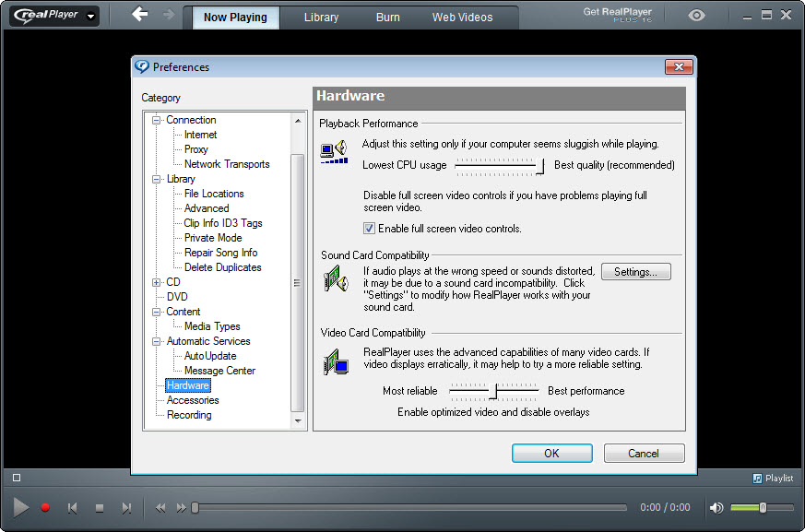Toggle Enable full screen video controls
Image resolution: width=805 pixels, height=532 pixels.
pos(369,229)
